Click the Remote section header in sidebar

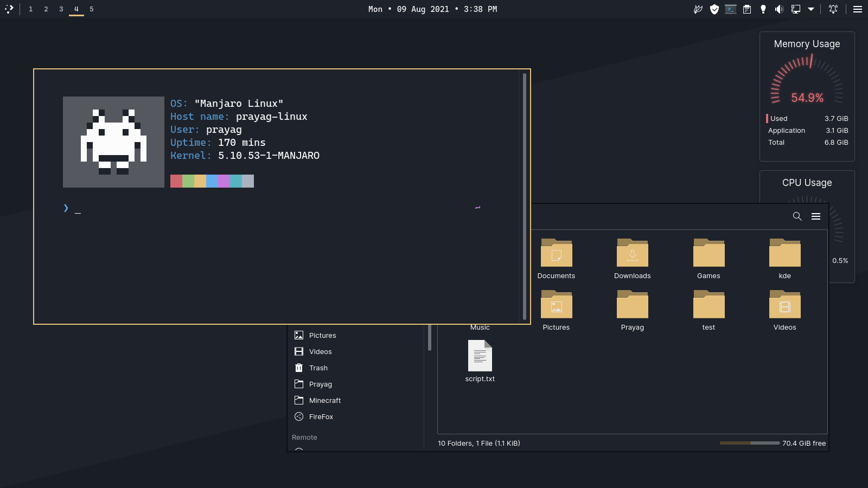pos(304,438)
